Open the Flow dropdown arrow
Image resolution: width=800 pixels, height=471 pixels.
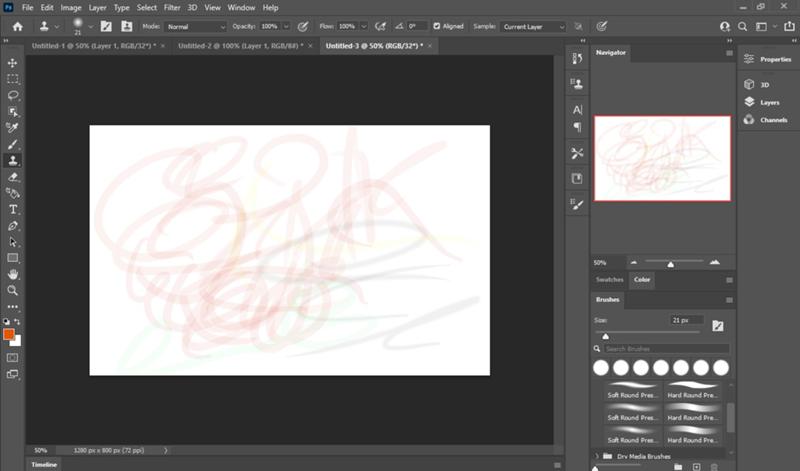pyautogui.click(x=364, y=27)
